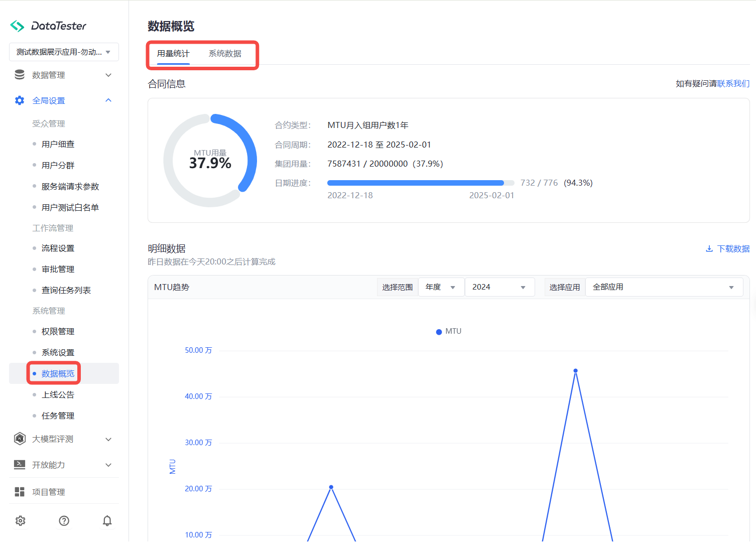
Task: Open 任务管理 in sidebar
Action: point(58,416)
